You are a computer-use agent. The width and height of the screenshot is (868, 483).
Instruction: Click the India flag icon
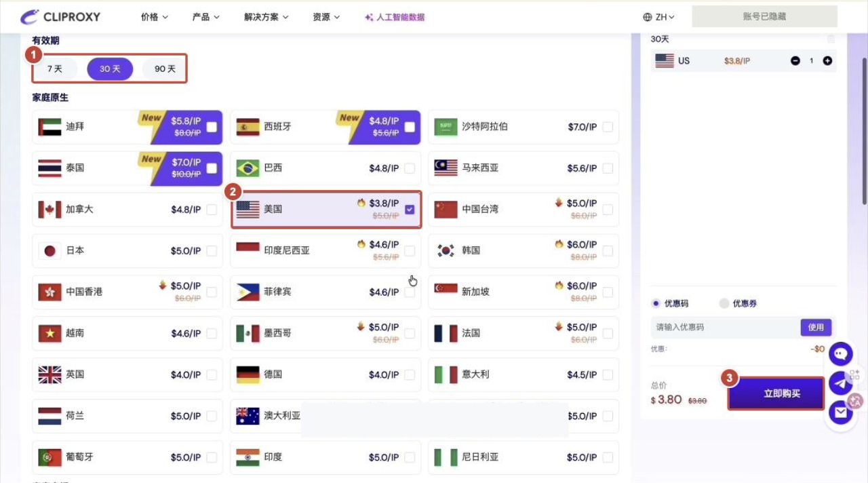point(248,457)
